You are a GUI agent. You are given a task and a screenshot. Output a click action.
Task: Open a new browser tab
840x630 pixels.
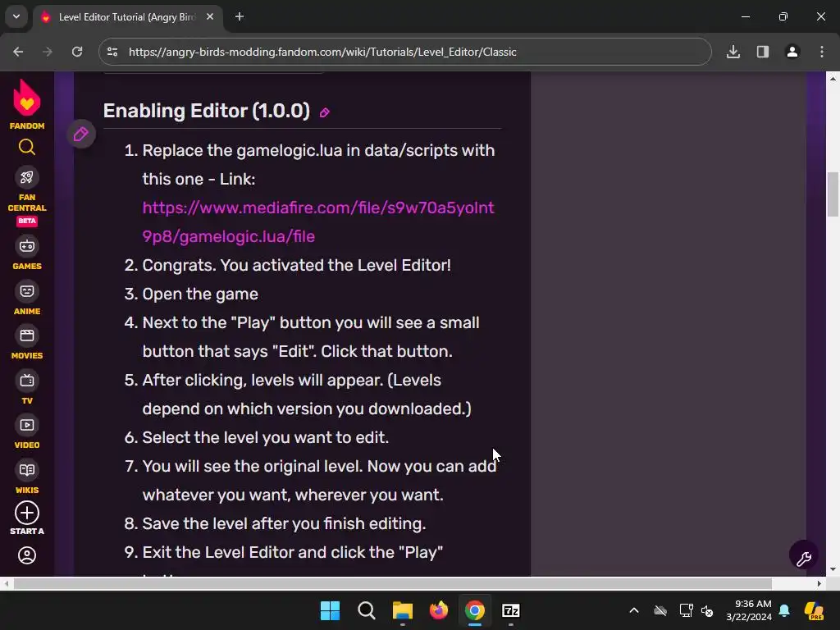(x=240, y=16)
